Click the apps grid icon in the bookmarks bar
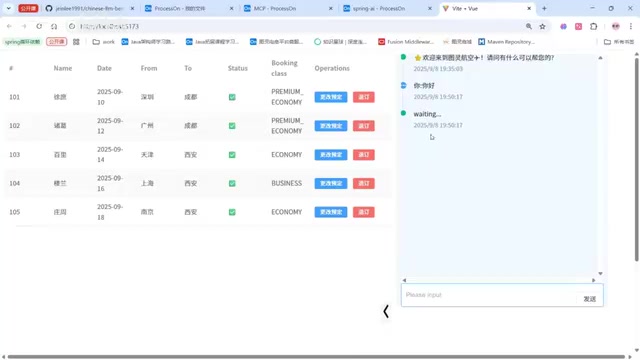640x360 pixels. 76,42
